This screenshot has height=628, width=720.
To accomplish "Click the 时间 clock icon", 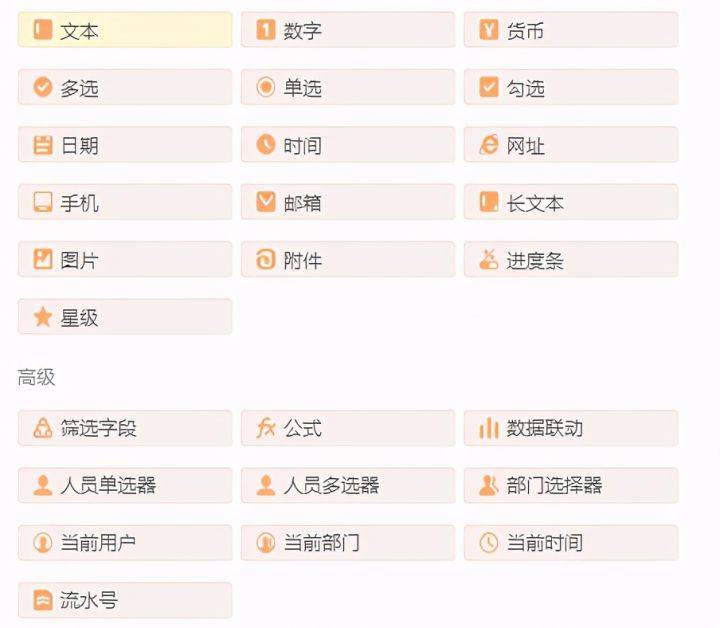I will [265, 145].
